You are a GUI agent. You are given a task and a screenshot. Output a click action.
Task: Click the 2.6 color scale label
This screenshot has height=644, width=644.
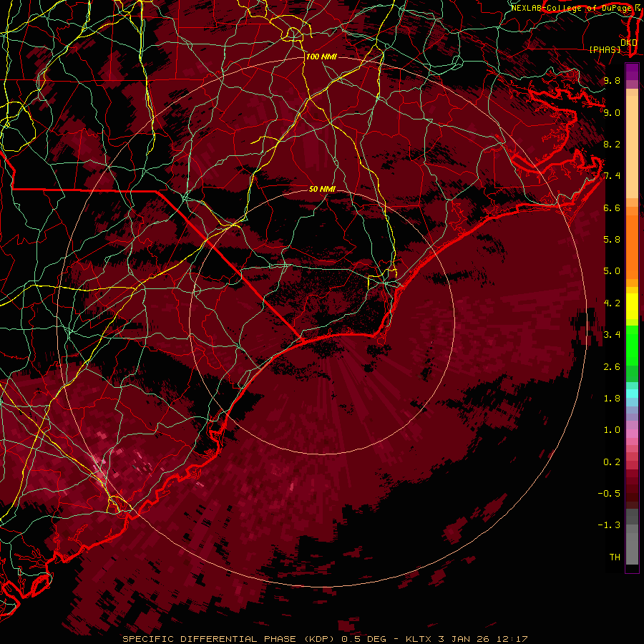tap(612, 367)
